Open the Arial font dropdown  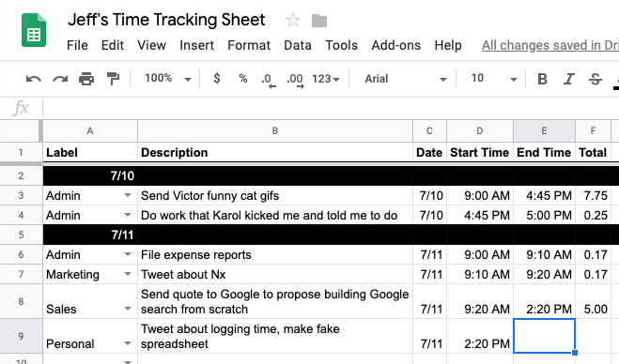tap(406, 79)
